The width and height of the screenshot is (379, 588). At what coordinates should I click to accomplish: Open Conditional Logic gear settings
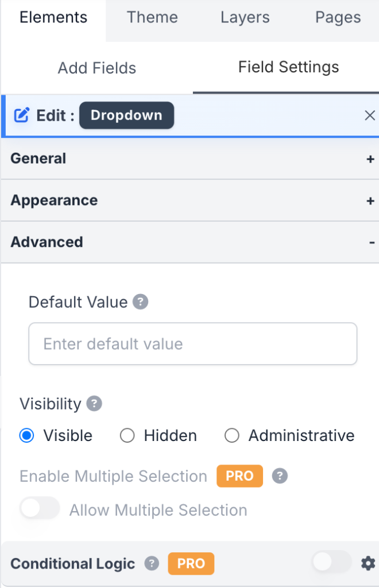point(368,563)
